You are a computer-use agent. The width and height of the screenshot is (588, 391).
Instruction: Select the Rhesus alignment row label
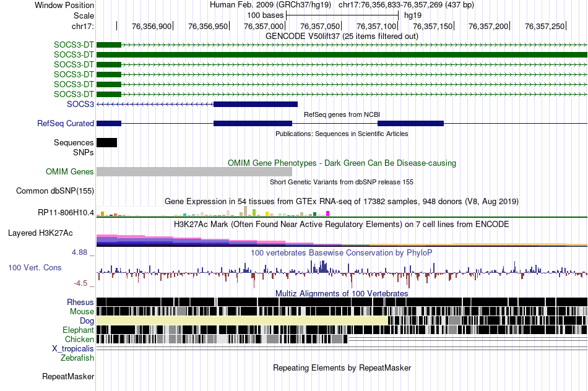coord(80,302)
